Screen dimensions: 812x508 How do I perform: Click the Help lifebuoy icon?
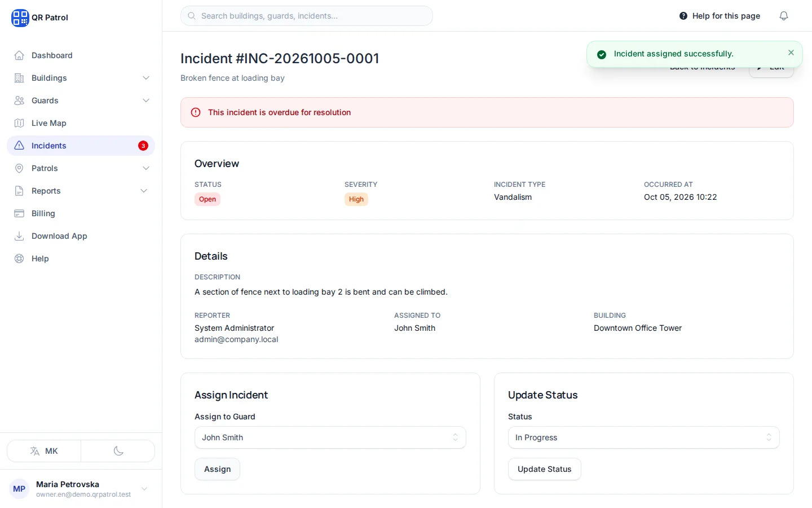[19, 259]
